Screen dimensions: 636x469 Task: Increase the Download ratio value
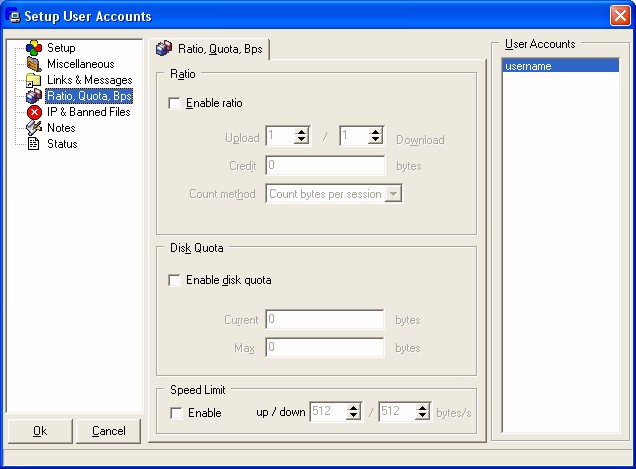(376, 132)
